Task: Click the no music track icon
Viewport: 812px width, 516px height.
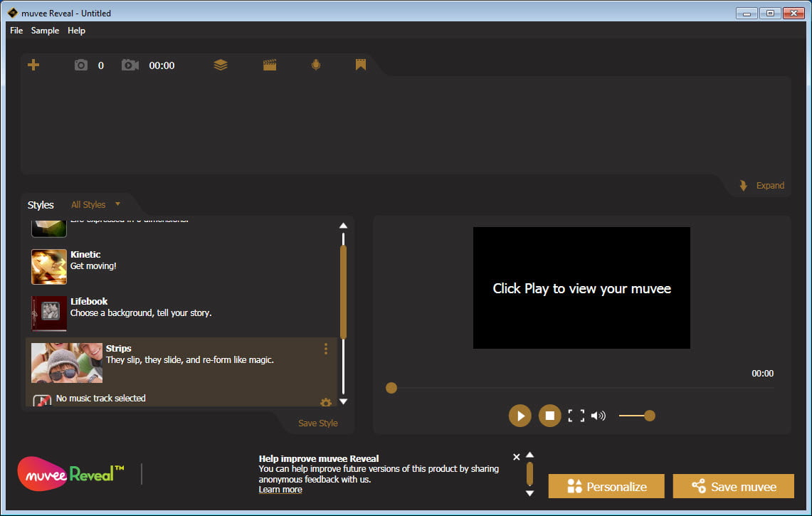Action: click(42, 400)
